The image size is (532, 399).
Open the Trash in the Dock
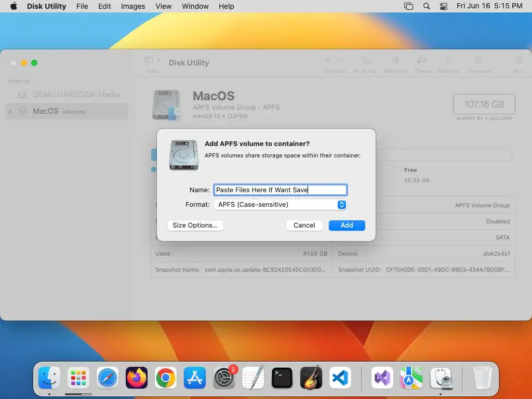click(x=482, y=378)
